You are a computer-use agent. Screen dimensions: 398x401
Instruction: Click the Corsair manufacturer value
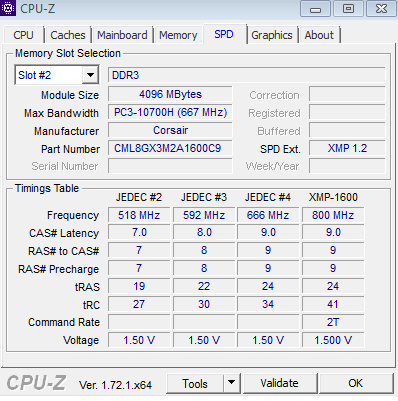tap(170, 130)
